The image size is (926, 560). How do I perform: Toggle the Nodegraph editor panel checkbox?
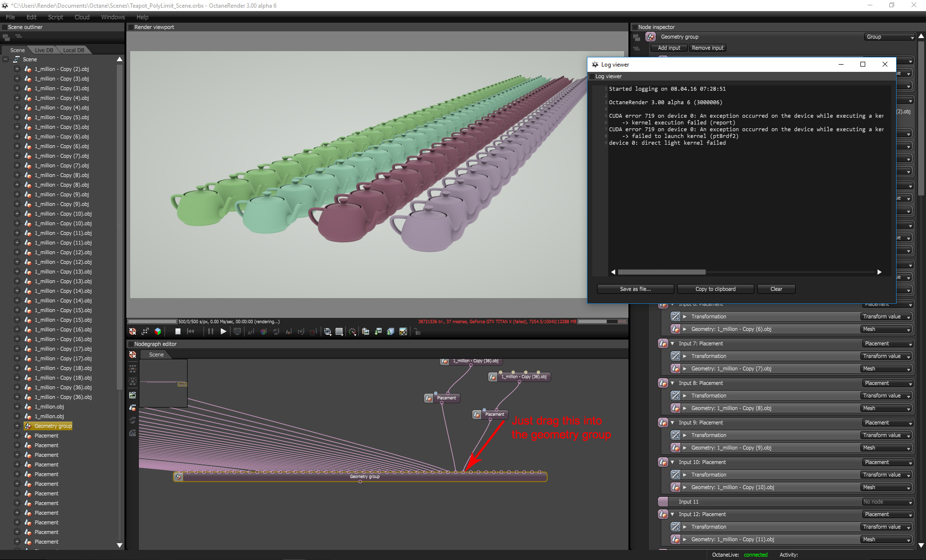[131, 344]
